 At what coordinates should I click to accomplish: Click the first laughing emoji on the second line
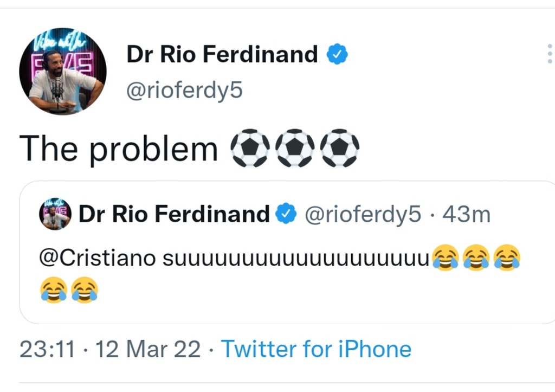coord(54,290)
